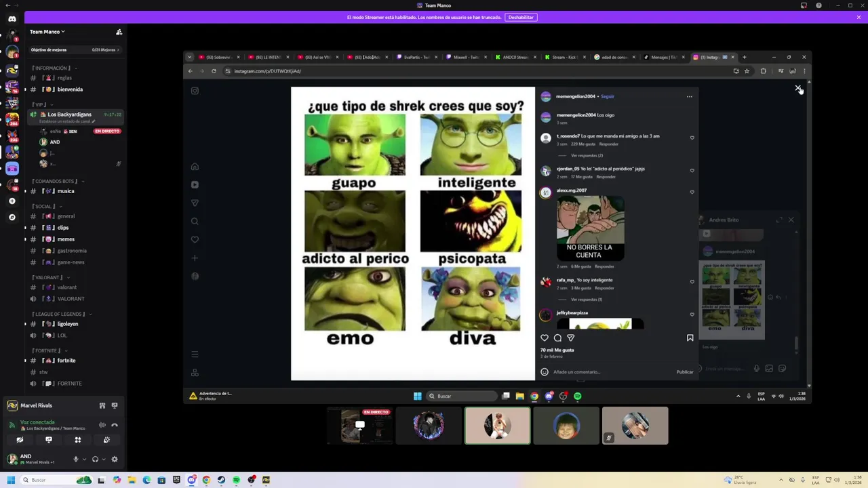
Task: Toggle camera on in voice panel
Action: click(x=20, y=440)
